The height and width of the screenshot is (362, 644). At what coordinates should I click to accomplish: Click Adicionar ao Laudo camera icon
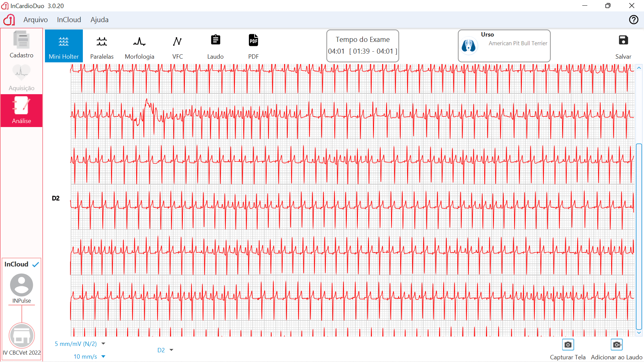tap(616, 345)
